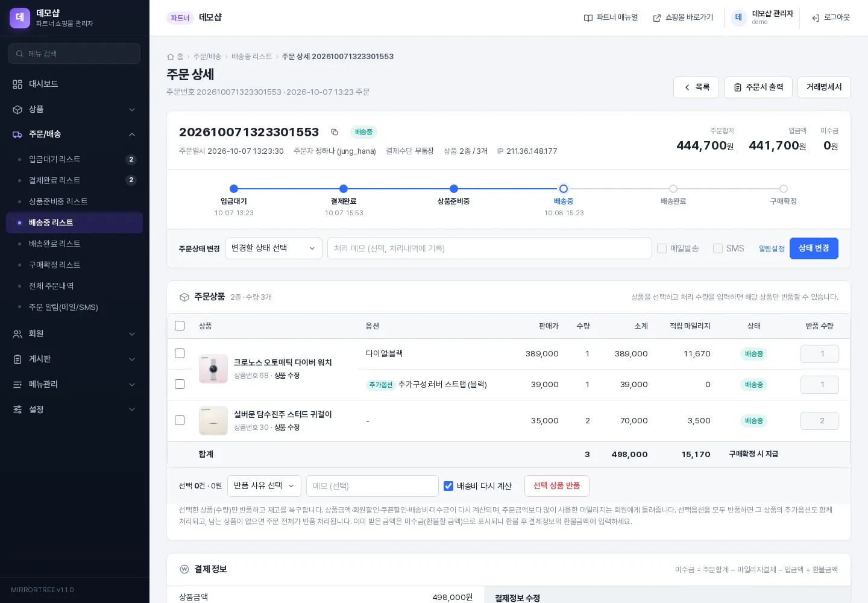
Task: Click the 로그아웃 exit icon
Action: tap(816, 18)
